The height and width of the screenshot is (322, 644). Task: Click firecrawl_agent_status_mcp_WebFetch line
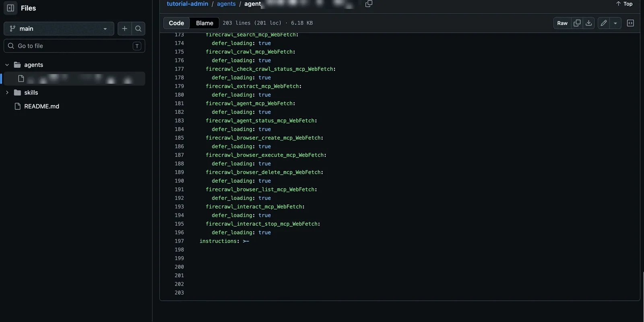(261, 120)
